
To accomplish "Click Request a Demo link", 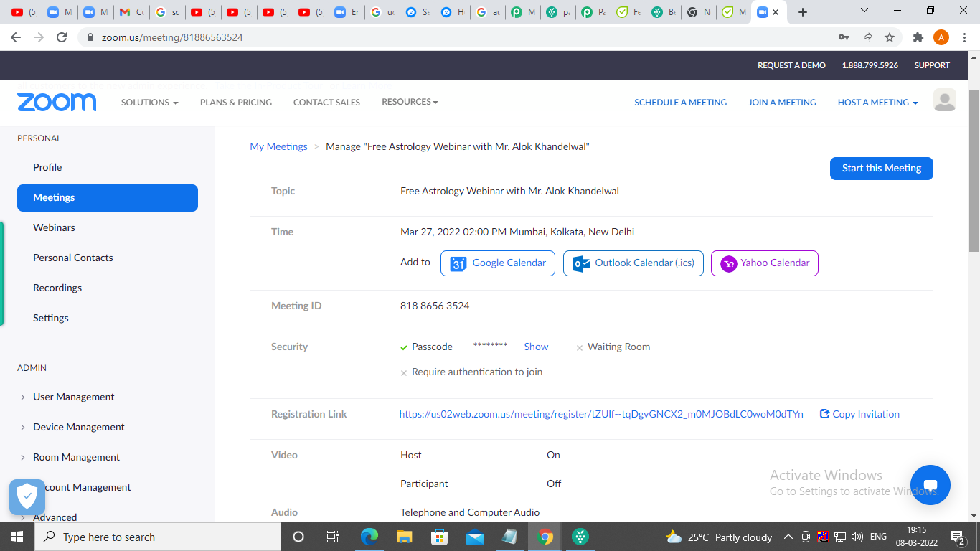I will pyautogui.click(x=791, y=65).
